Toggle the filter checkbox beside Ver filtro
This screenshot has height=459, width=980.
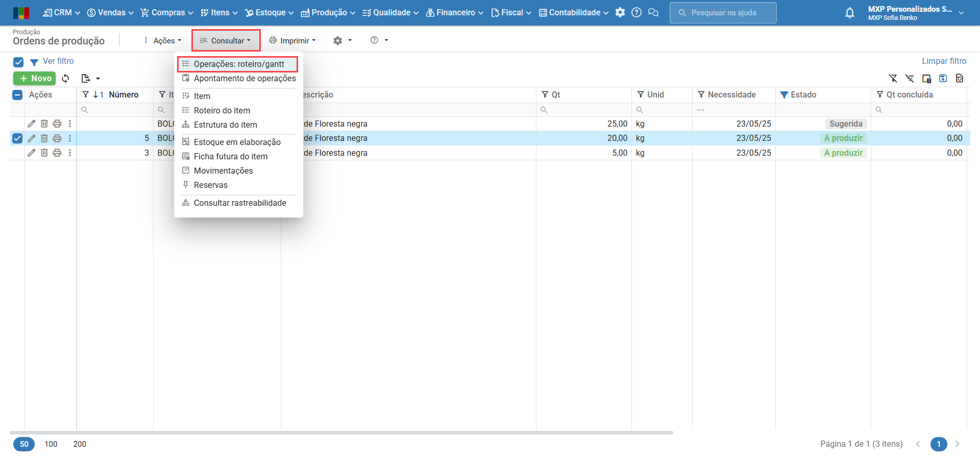18,62
